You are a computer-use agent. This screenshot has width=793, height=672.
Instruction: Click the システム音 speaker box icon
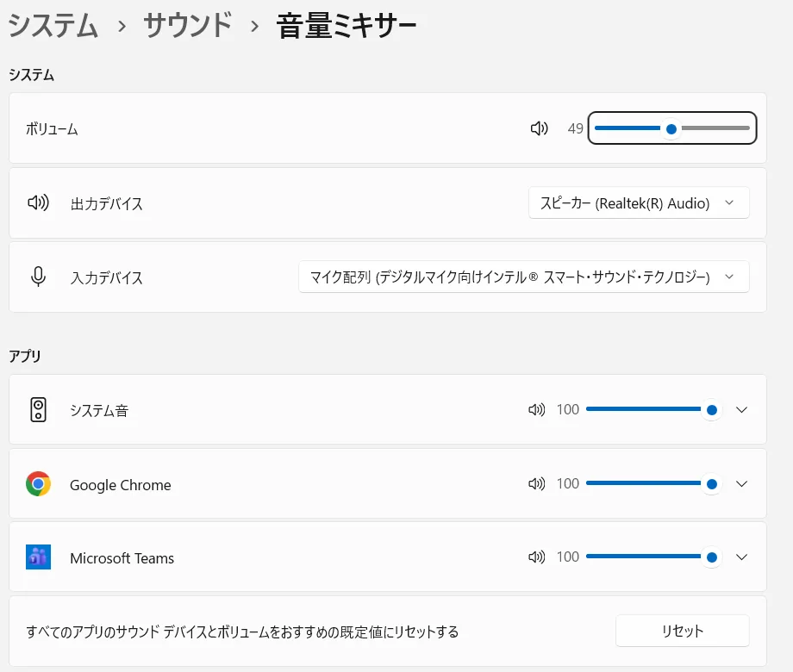point(39,409)
